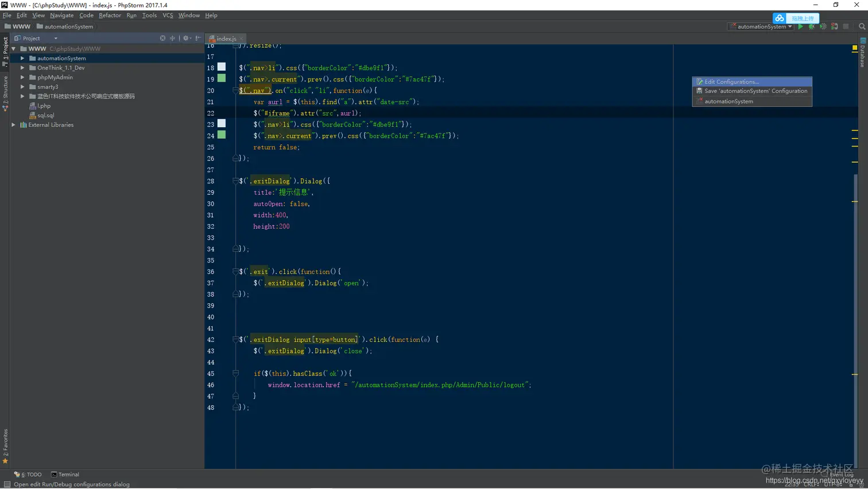Expand the OneThink_1.1_Dev folder

[22, 68]
